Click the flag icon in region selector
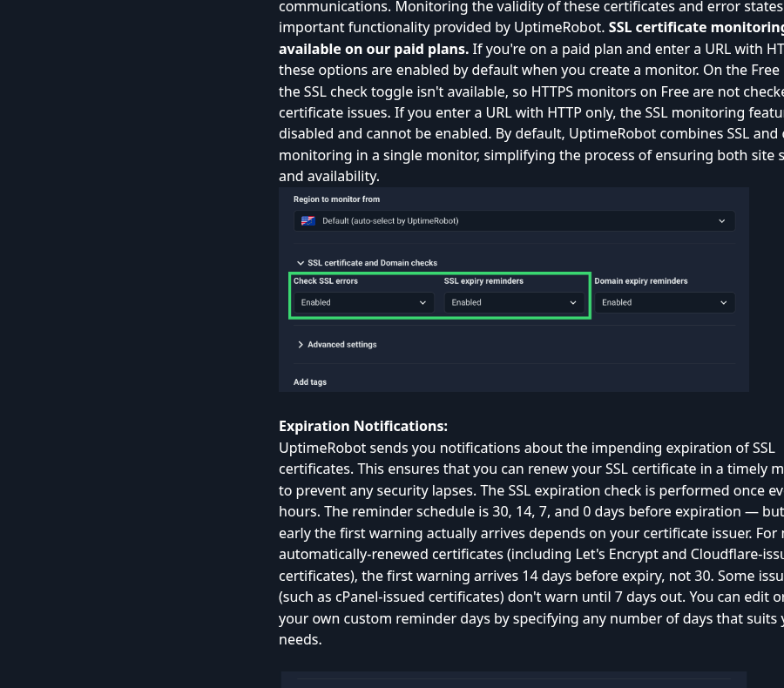The width and height of the screenshot is (784, 688). click(308, 221)
